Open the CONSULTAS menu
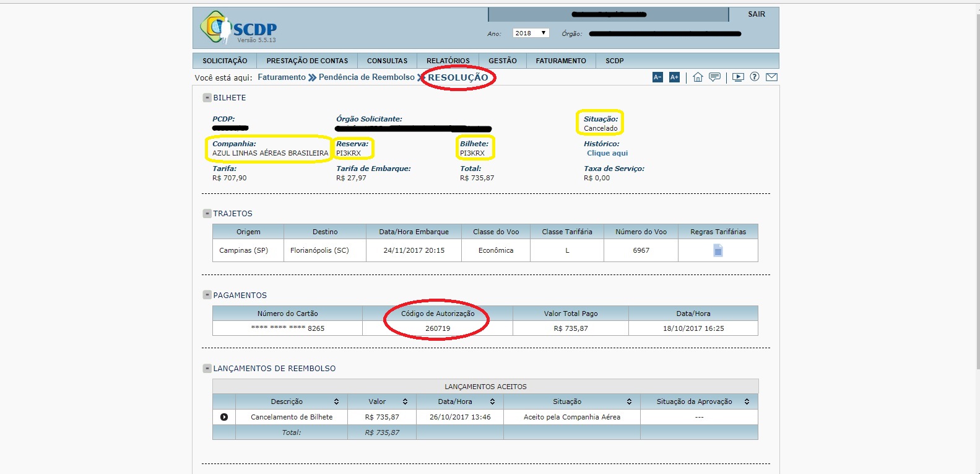Image resolution: width=980 pixels, height=474 pixels. click(x=387, y=61)
